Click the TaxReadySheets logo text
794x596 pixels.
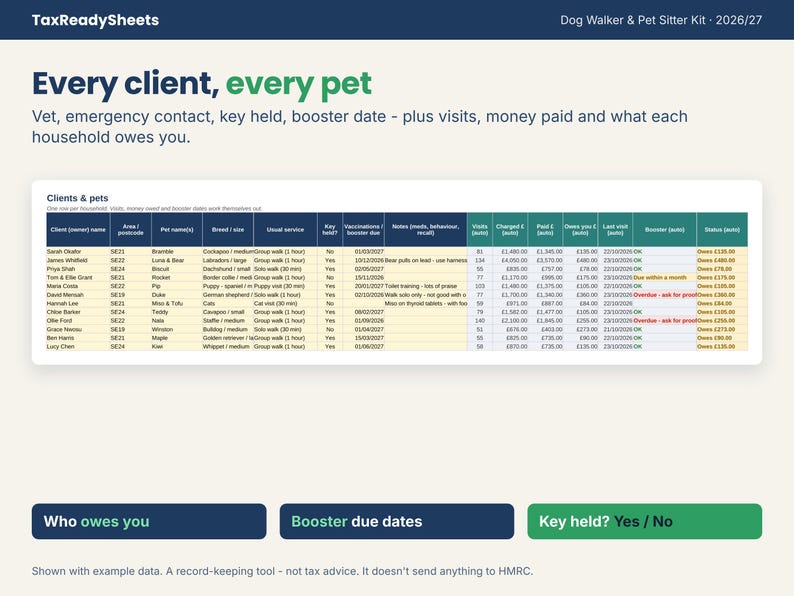click(95, 20)
